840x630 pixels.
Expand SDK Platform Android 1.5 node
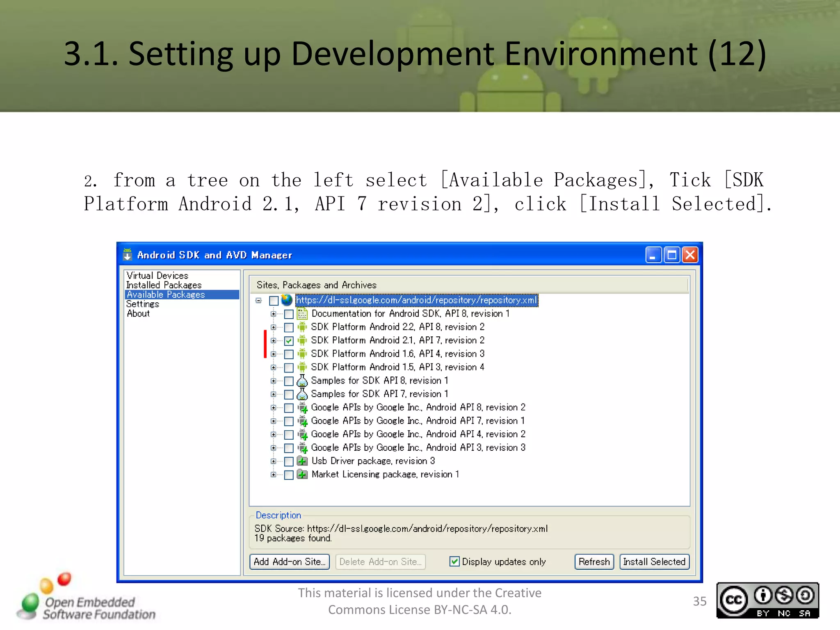(273, 367)
